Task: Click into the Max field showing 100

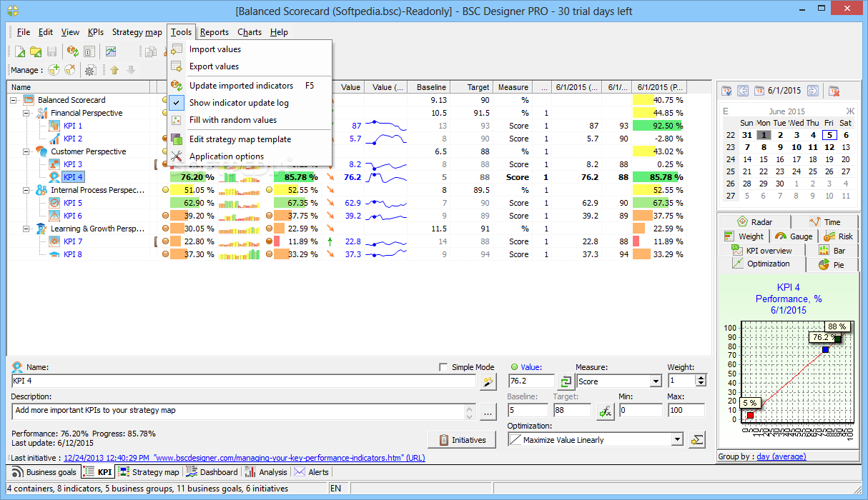Action: coord(686,411)
